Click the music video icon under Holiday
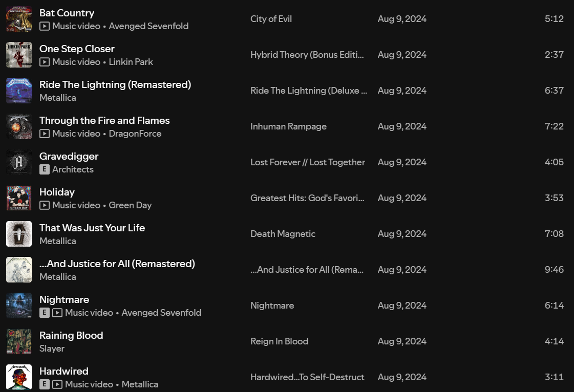This screenshot has height=392, width=574. (x=45, y=205)
